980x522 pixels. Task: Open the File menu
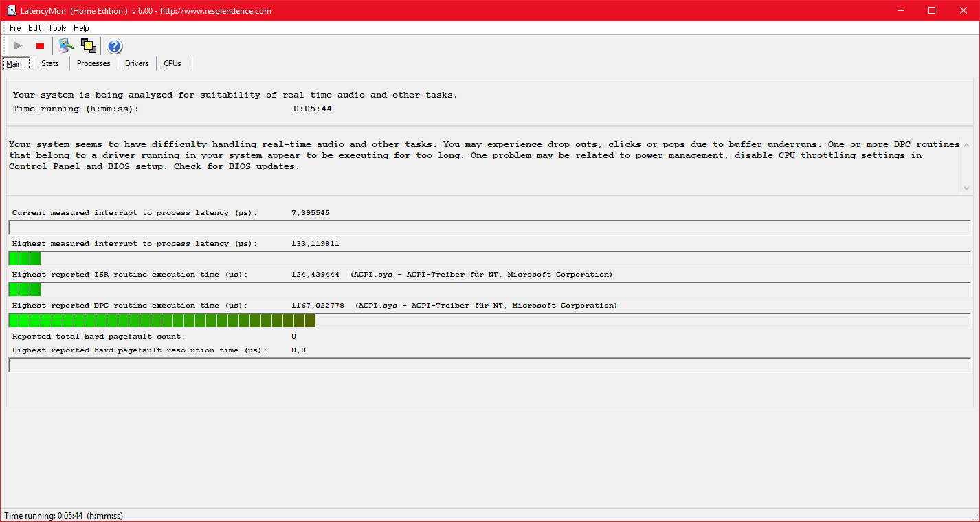pyautogui.click(x=15, y=28)
